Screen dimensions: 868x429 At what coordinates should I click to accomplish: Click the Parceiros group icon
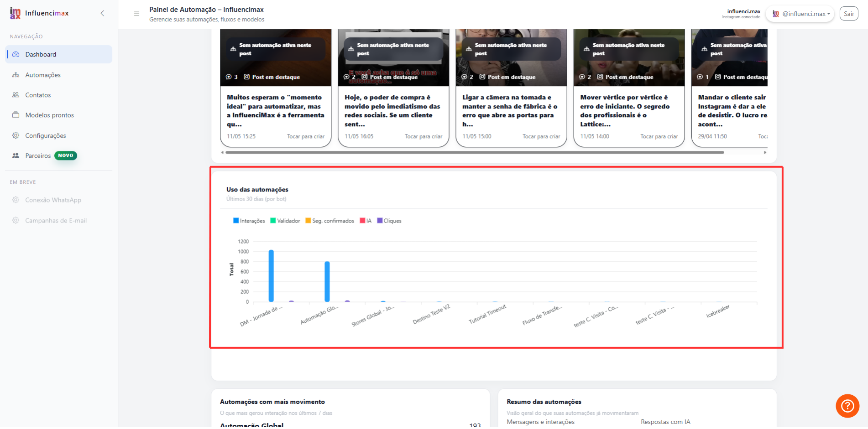pos(16,155)
